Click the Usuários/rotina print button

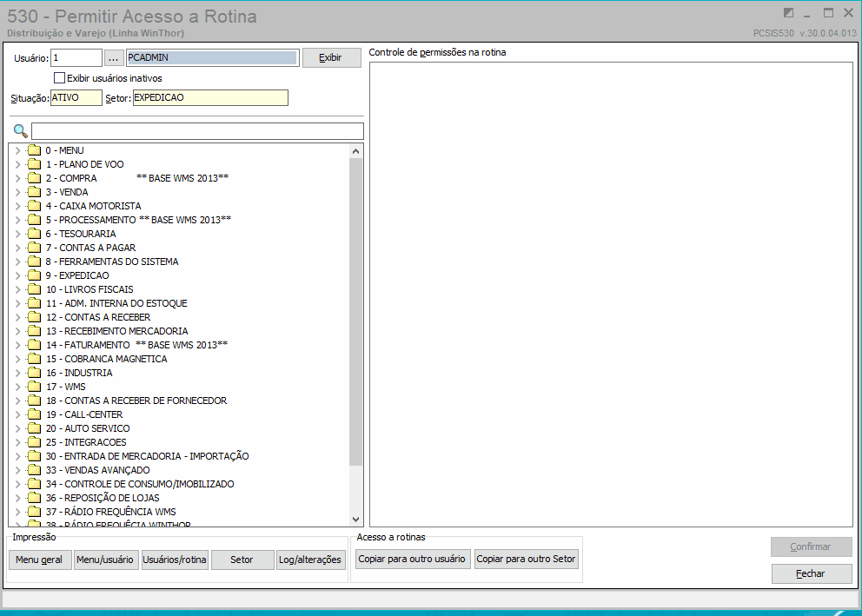coord(175,560)
